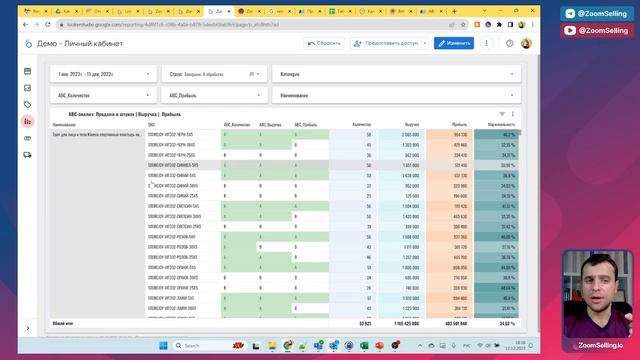Open dropdown arrow next to Предоставить доступ
This screenshot has height=360, width=640.
point(424,43)
